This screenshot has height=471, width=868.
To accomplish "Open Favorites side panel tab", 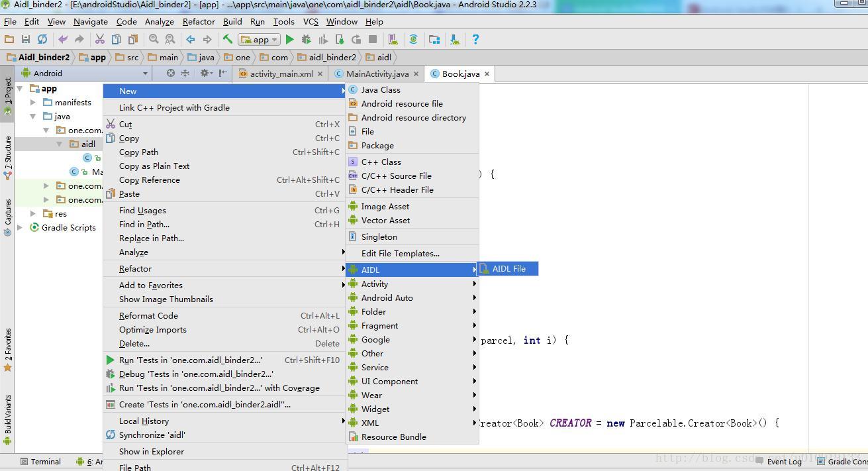I will click(7, 350).
